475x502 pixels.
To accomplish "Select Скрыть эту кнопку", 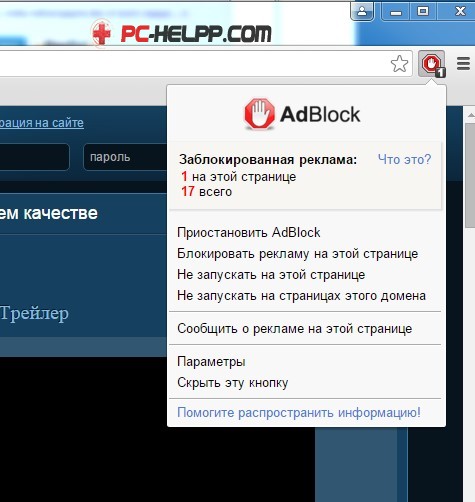I will (x=233, y=383).
